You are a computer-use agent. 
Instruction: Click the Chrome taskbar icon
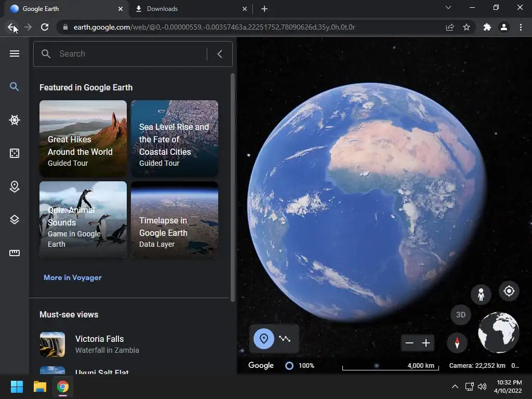click(x=63, y=387)
